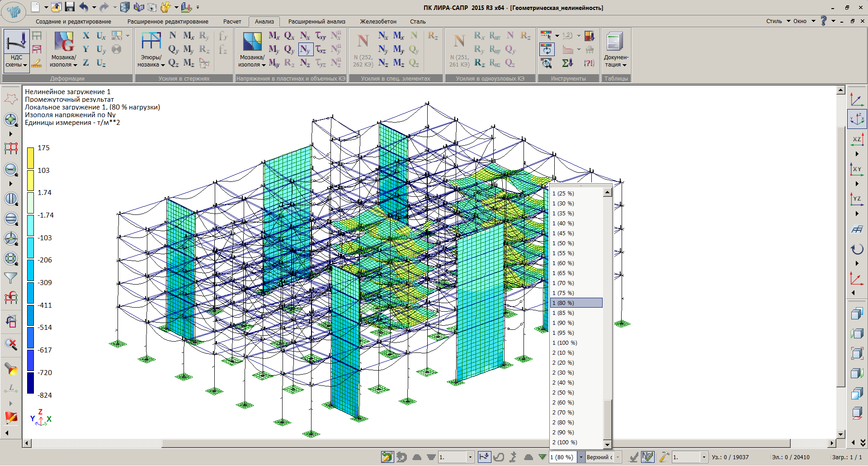The width and height of the screenshot is (868, 466).
Task: Click the XZ plane projection view icon
Action: click(x=857, y=140)
